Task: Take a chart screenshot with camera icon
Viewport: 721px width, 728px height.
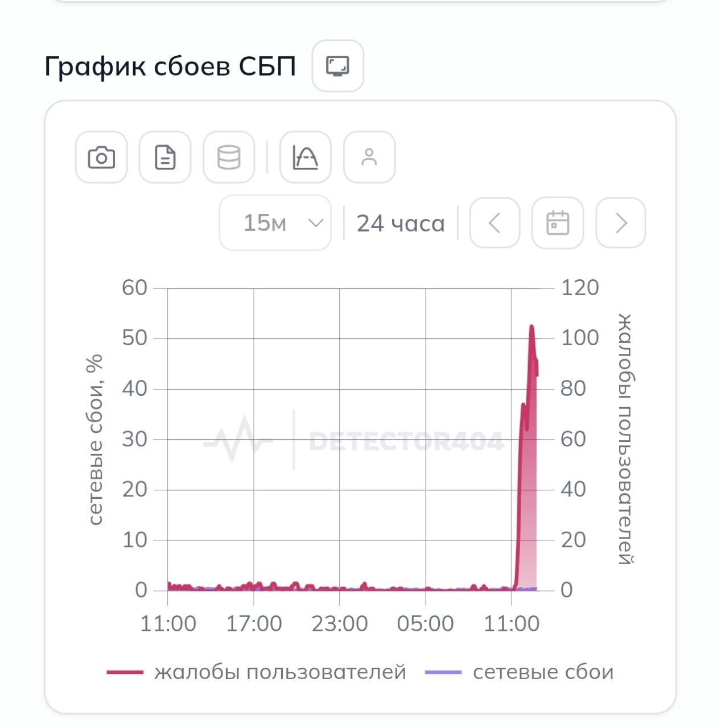Action: [101, 158]
